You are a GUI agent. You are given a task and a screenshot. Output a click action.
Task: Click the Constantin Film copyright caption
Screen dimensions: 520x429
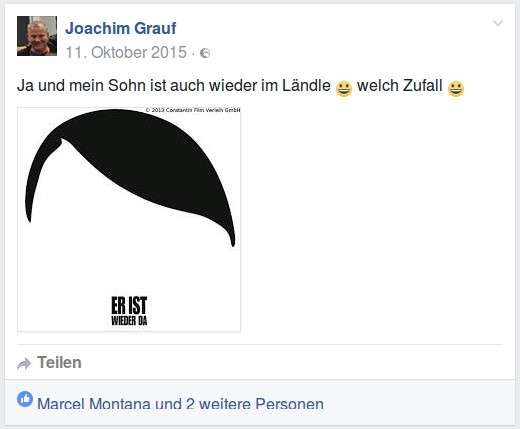click(193, 110)
